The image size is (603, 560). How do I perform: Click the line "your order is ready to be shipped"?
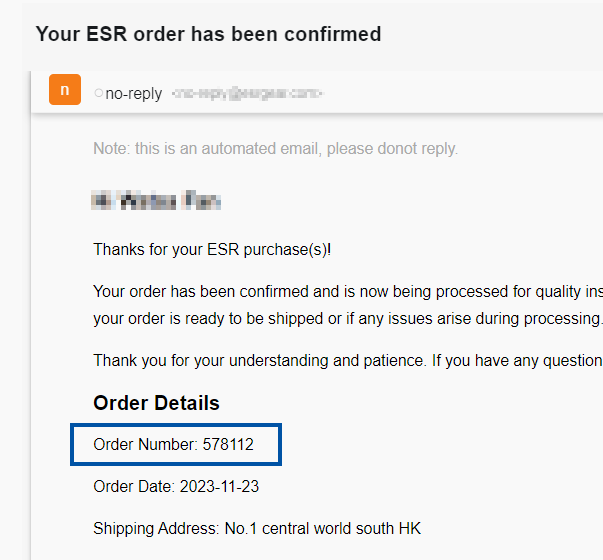pos(348,319)
